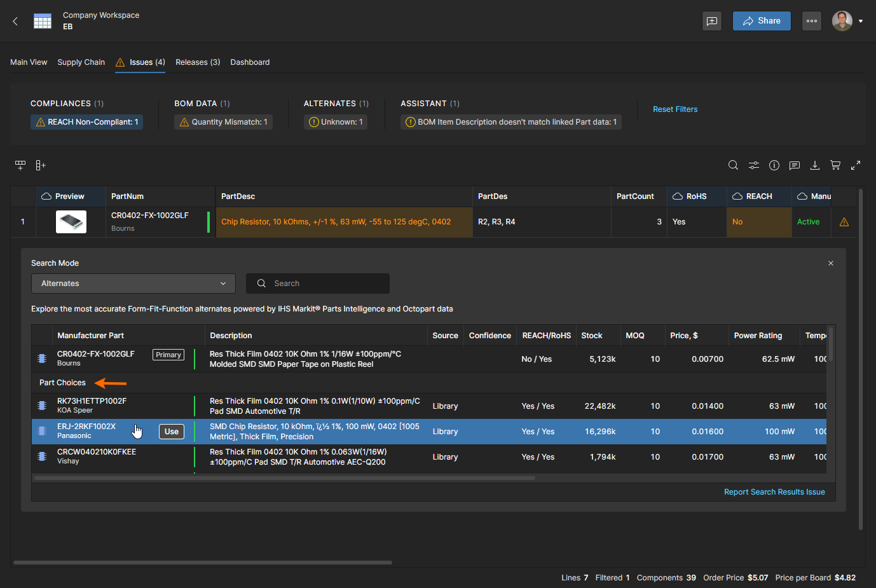This screenshot has height=588, width=876.
Task: Expand the table to full screen
Action: (856, 165)
